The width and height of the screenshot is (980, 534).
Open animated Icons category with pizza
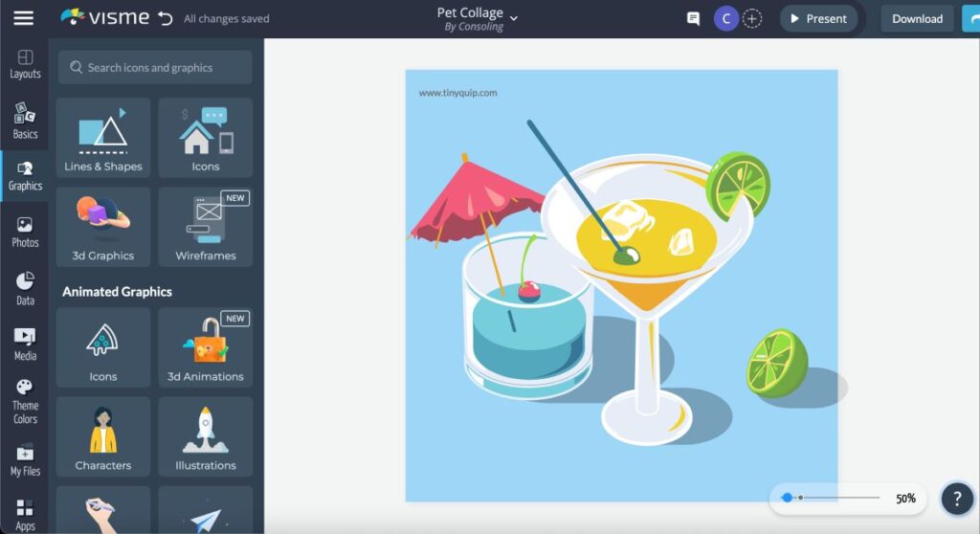pyautogui.click(x=103, y=347)
